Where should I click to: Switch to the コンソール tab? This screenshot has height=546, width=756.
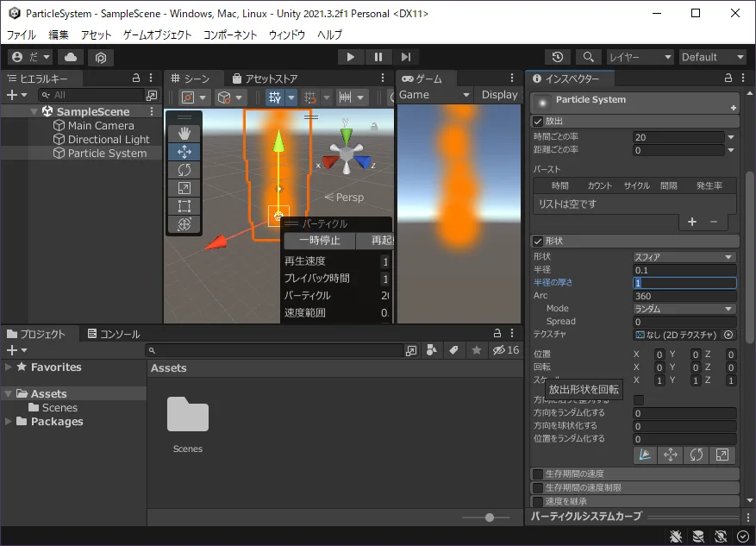click(x=114, y=334)
